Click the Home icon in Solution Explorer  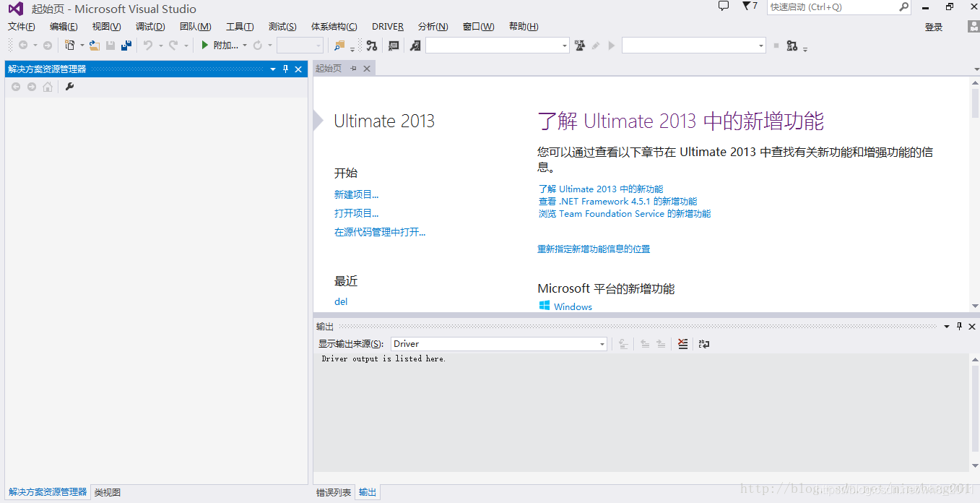(48, 87)
